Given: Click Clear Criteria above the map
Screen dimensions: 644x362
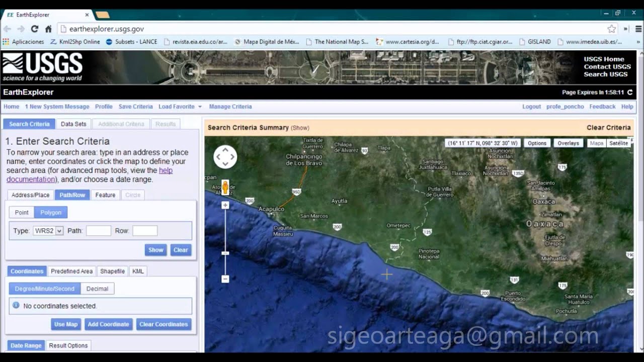Looking at the screenshot, I should point(608,128).
